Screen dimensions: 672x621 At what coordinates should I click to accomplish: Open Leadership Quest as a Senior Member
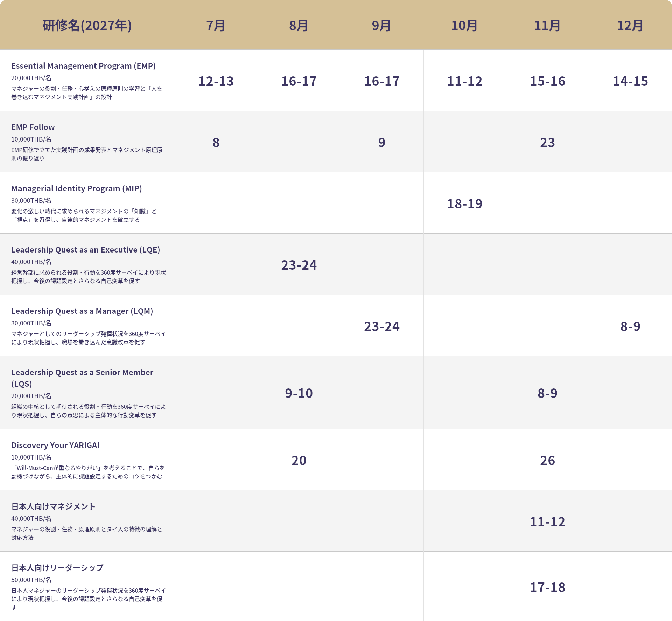tap(82, 378)
